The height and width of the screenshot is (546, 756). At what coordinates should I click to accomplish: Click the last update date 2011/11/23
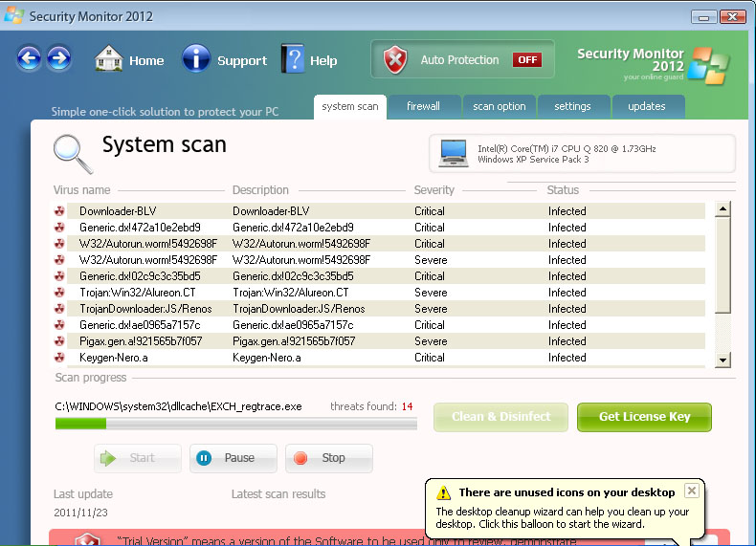80,513
